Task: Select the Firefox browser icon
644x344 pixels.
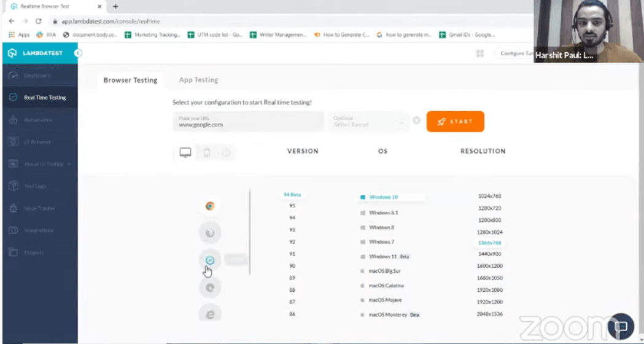Action: point(210,233)
